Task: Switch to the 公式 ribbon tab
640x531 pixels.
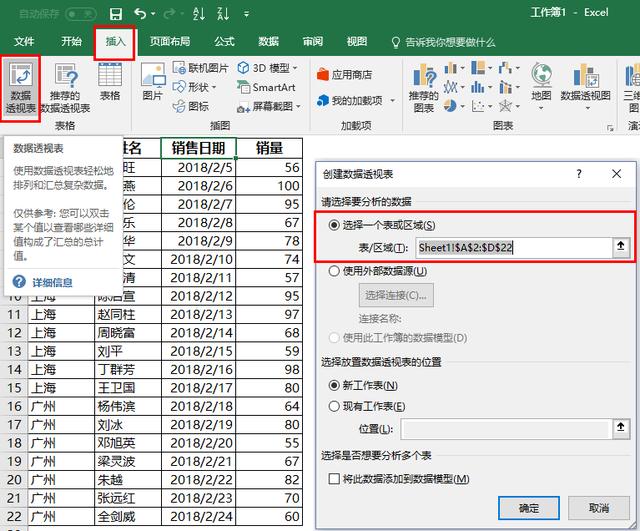Action: point(224,42)
